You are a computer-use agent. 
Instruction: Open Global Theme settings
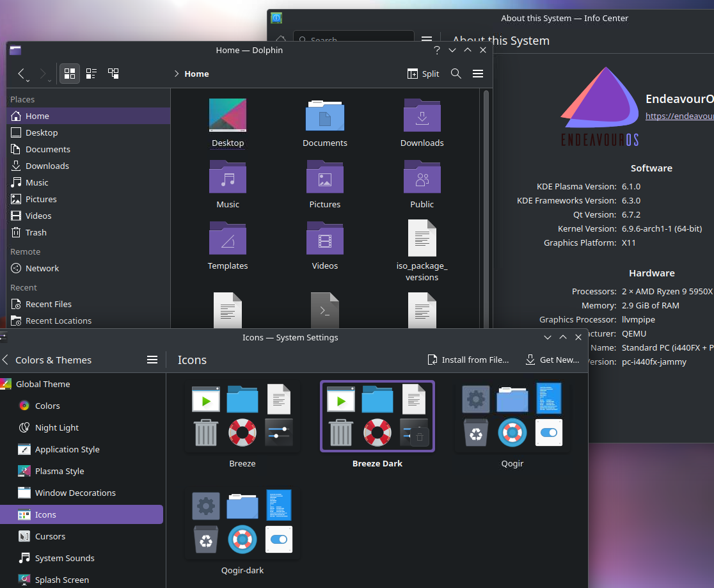[82, 384]
